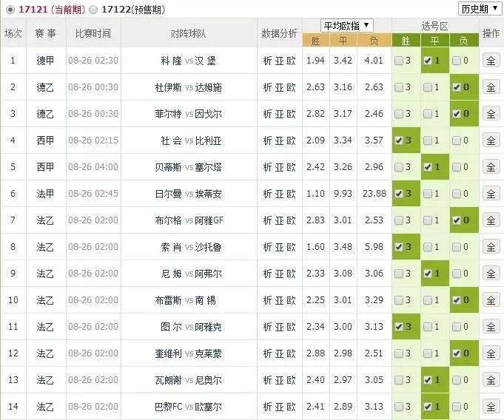Open 析 analysis link for 科隆 vs 汉堡
504x420 pixels.
point(267,61)
